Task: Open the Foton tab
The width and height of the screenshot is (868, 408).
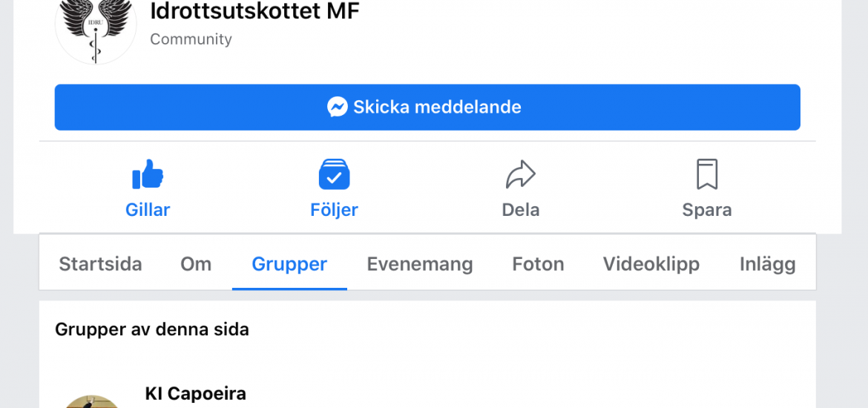Action: (x=538, y=264)
